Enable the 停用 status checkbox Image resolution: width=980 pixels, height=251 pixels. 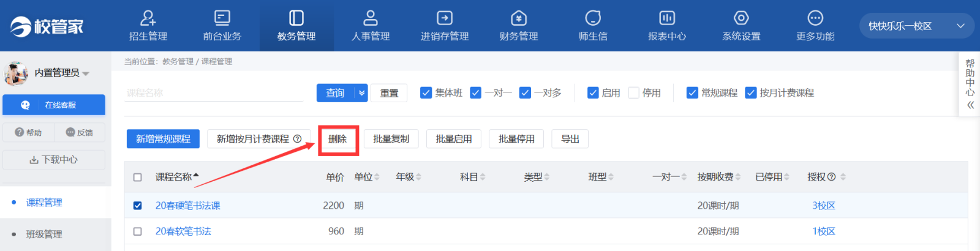coord(634,93)
